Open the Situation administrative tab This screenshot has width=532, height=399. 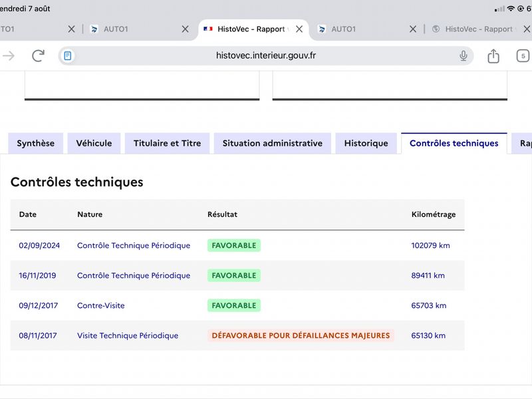point(273,143)
